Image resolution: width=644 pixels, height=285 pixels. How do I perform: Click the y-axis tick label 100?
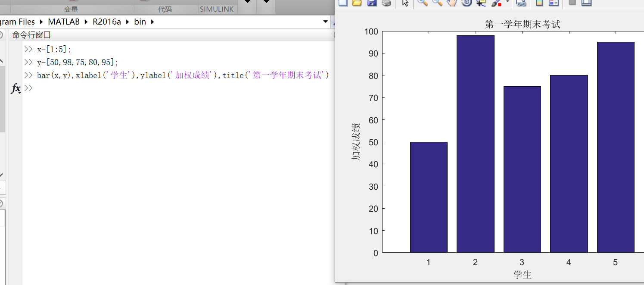(370, 31)
